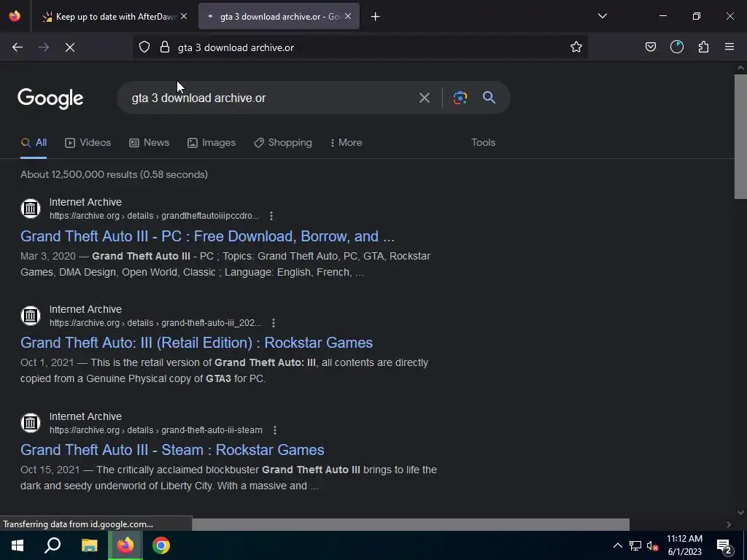Clear the search query with X icon
Image resolution: width=747 pixels, height=560 pixels.
tap(425, 98)
